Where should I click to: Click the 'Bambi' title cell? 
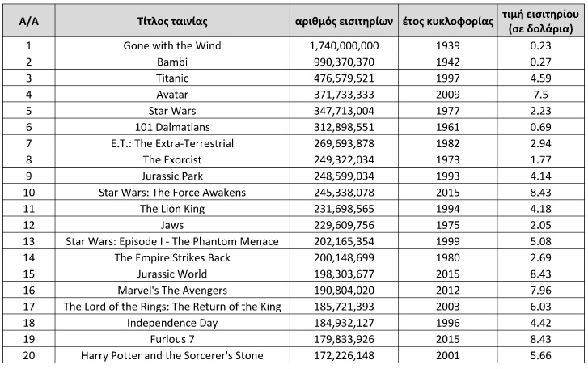click(x=171, y=62)
